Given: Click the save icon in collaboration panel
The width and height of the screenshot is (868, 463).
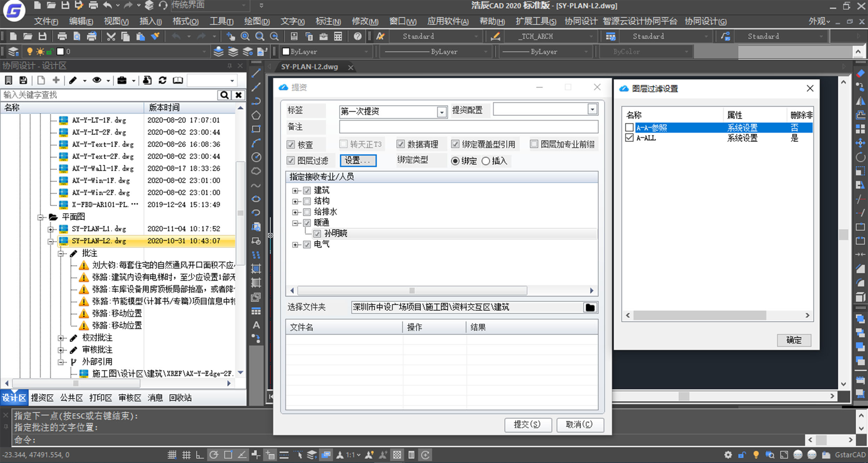Looking at the screenshot, I should [x=23, y=80].
